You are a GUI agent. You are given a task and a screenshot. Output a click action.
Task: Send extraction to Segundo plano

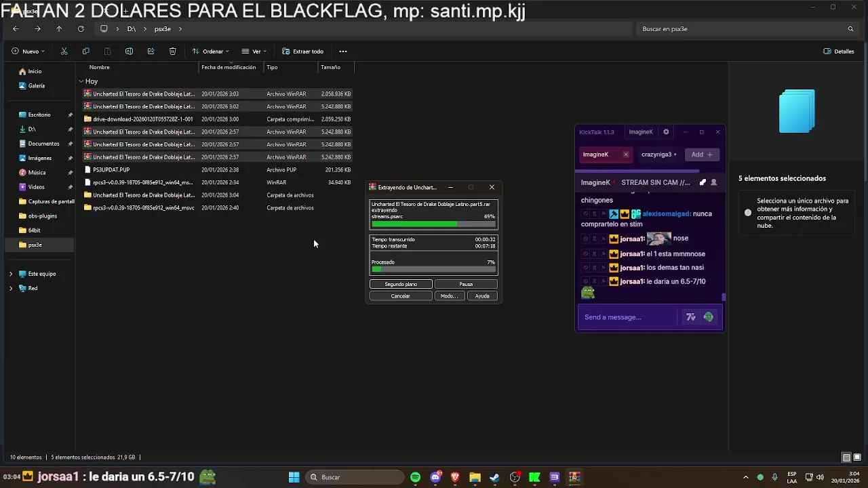click(401, 284)
